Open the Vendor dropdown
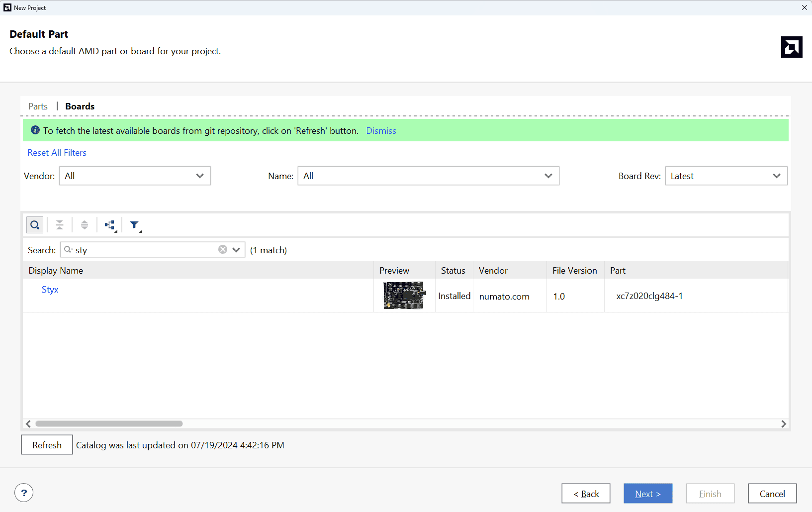The image size is (812, 512). 135,176
